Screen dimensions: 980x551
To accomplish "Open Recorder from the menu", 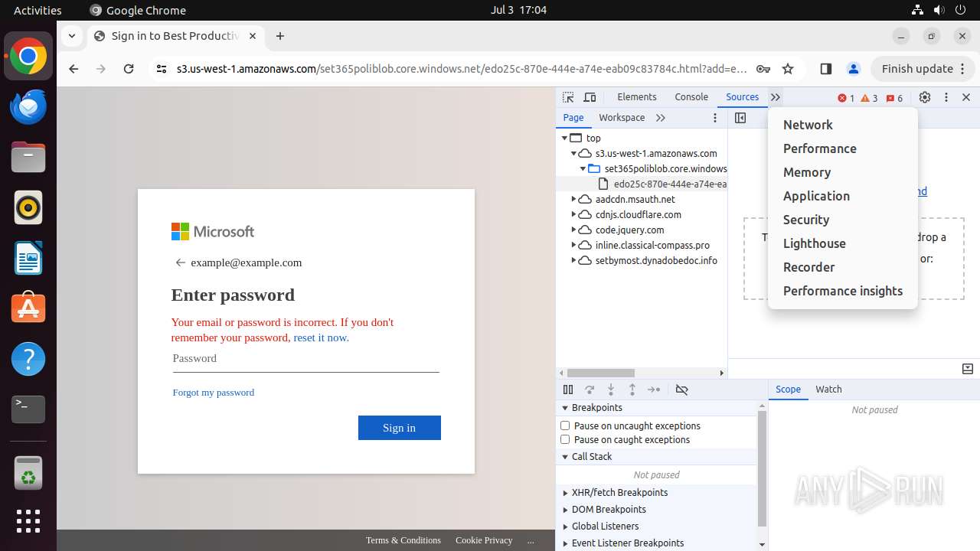I will pos(842,267).
